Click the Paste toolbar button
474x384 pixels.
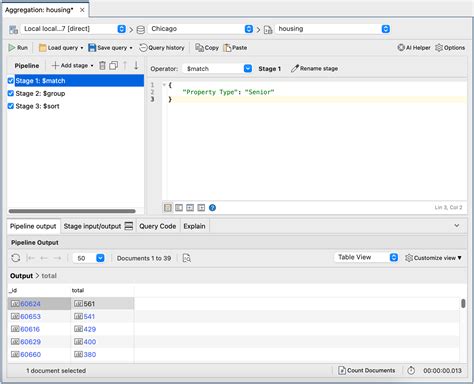235,48
